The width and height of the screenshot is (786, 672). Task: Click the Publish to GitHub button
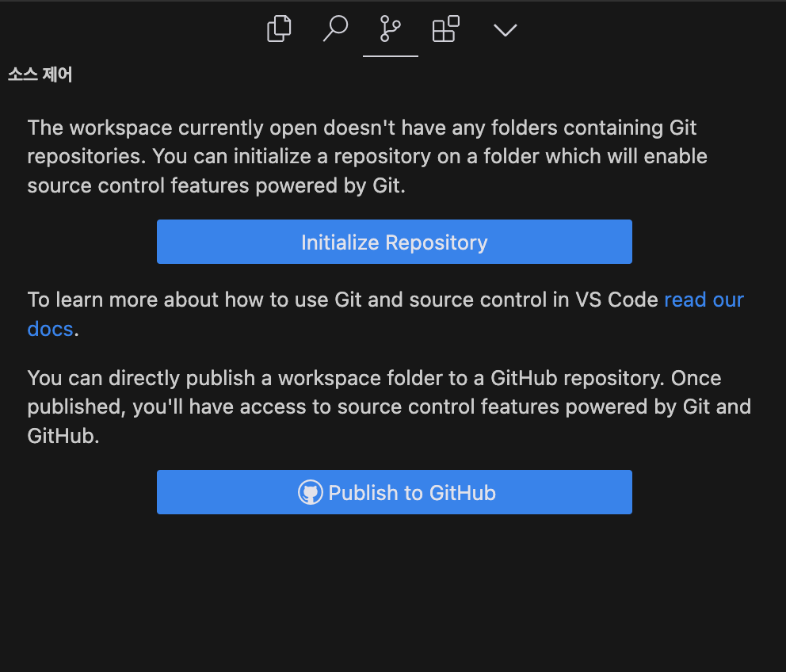pos(394,492)
